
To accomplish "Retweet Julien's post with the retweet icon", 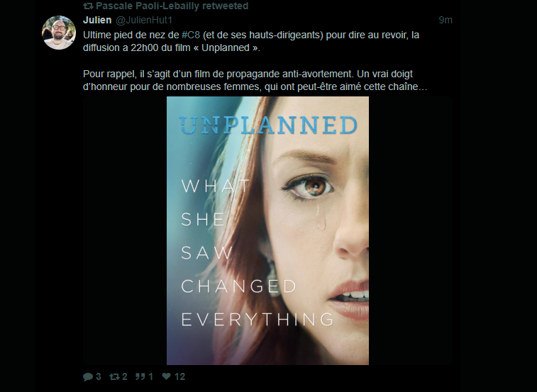I will [114, 377].
